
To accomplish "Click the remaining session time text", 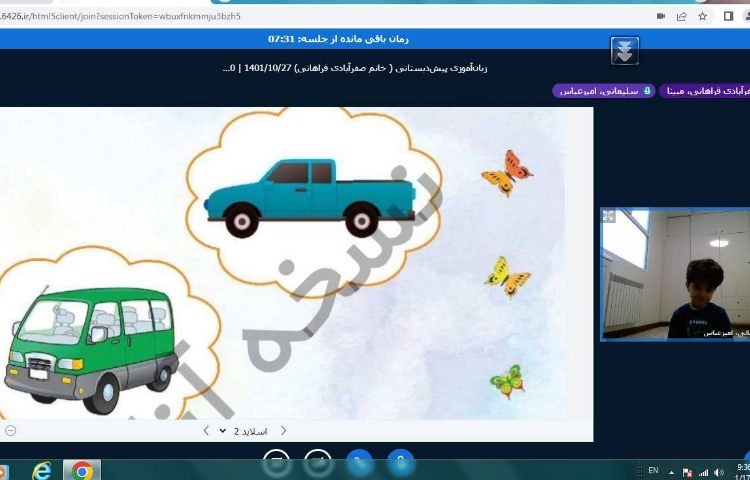I will (339, 39).
